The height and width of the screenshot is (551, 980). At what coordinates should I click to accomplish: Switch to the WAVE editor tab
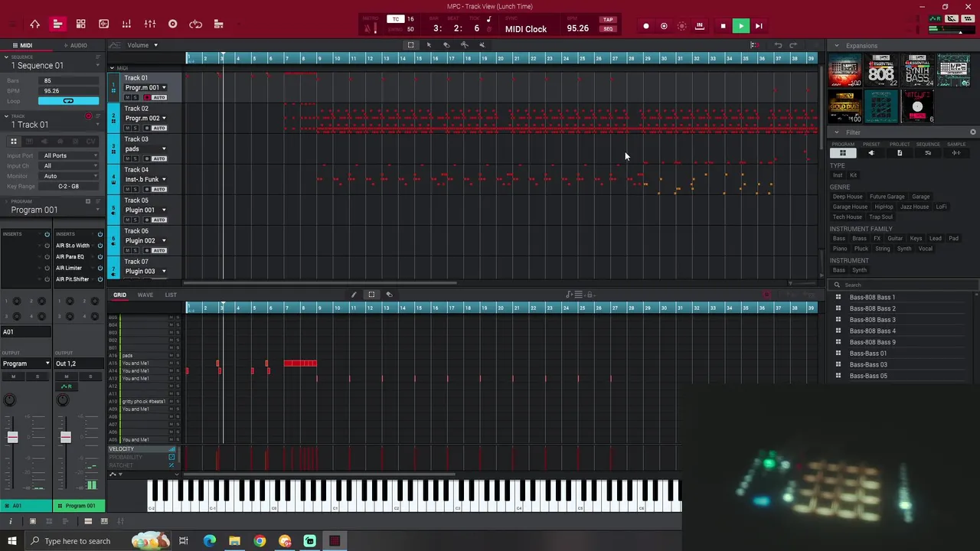[x=145, y=295]
